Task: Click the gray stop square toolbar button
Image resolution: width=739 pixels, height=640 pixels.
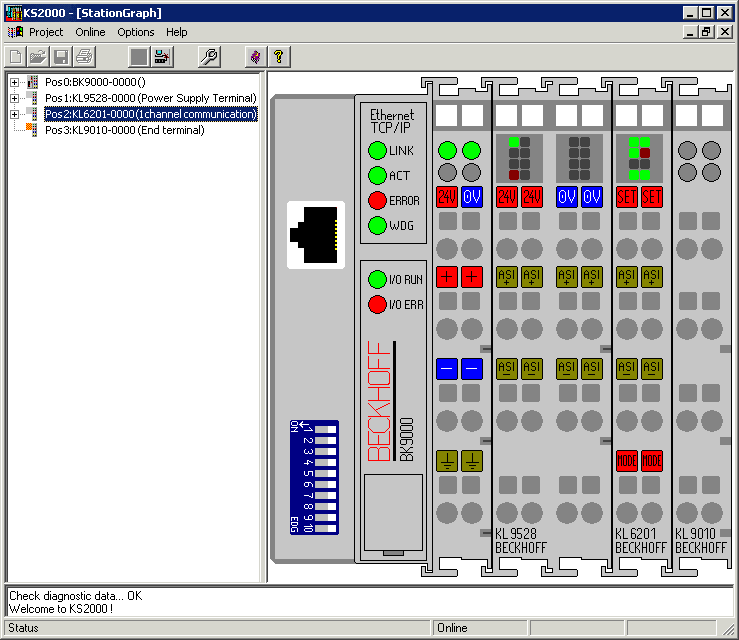Action: point(139,57)
